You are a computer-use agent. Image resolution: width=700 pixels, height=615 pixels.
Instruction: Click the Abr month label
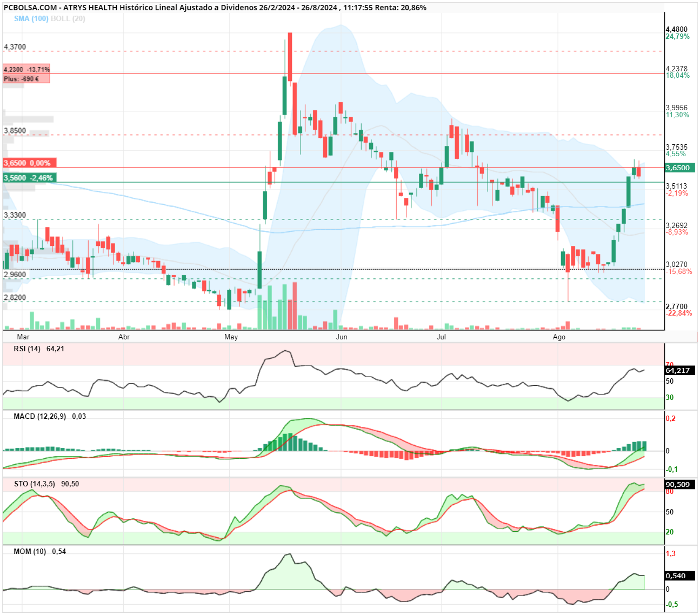(x=124, y=337)
